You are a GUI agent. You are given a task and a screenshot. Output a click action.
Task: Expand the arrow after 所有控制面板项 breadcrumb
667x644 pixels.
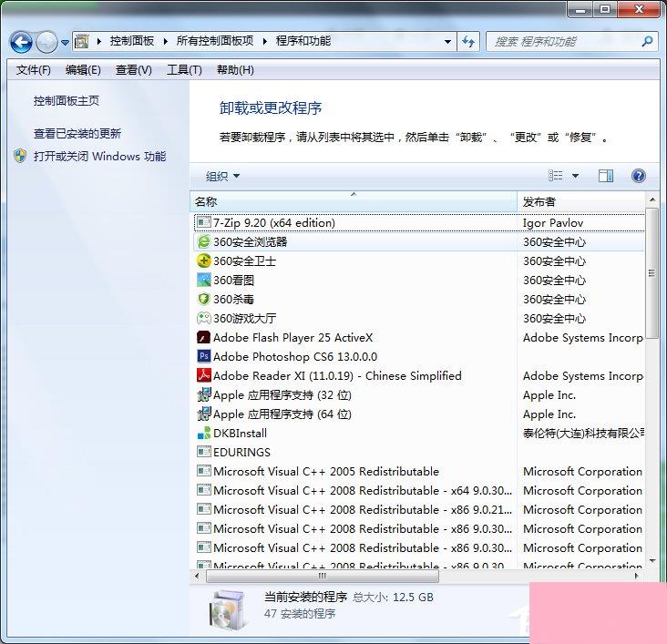(166, 41)
